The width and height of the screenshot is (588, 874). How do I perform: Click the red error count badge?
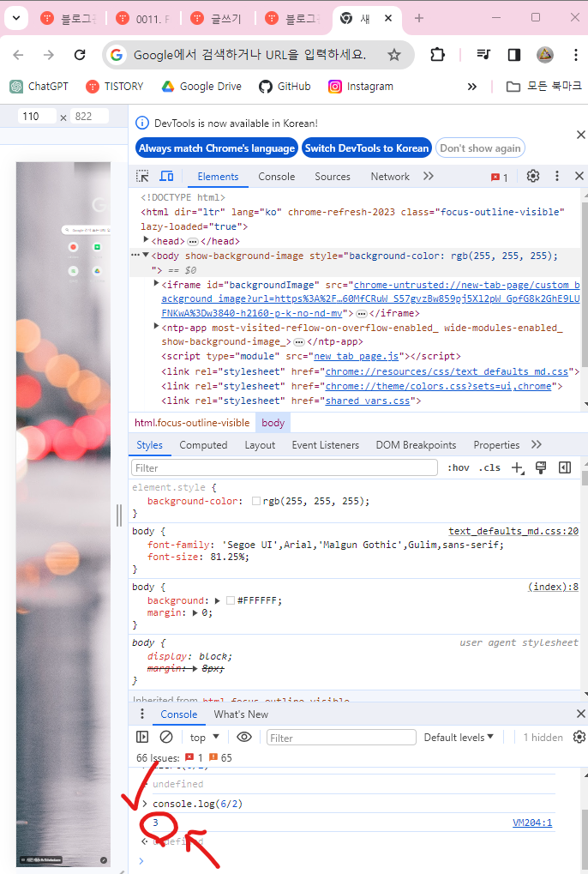click(x=499, y=178)
